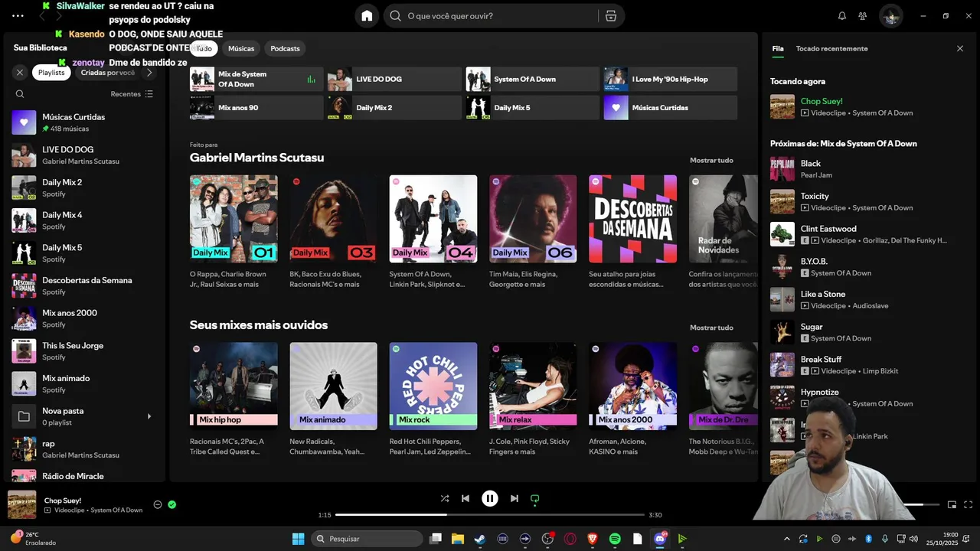The image size is (980, 551).
Task: Click the minus icon beside Chop Suey!
Action: [158, 504]
